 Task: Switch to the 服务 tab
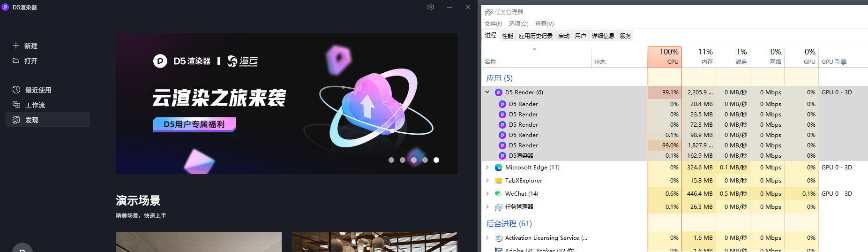(626, 36)
